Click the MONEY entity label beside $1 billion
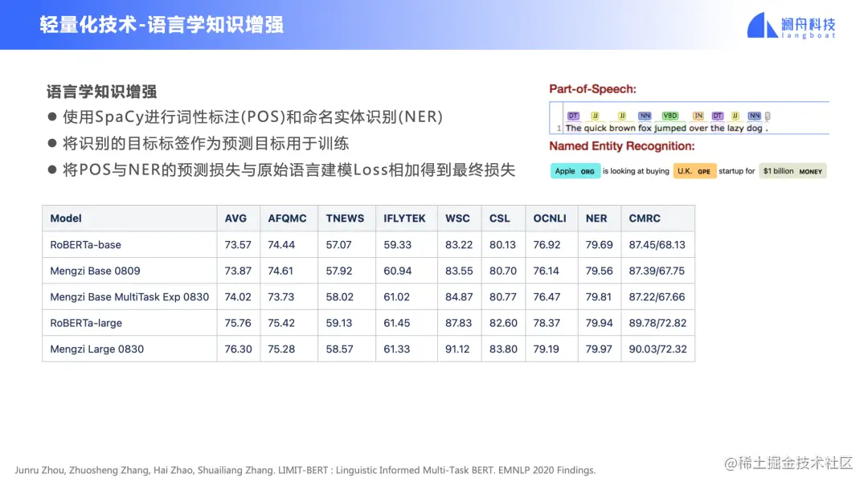This screenshot has height=486, width=868. pyautogui.click(x=810, y=172)
